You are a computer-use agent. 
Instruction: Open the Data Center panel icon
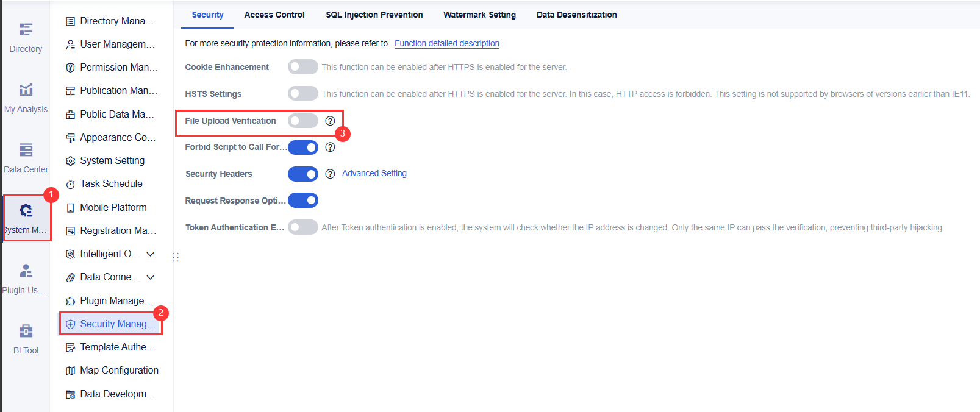tap(25, 149)
